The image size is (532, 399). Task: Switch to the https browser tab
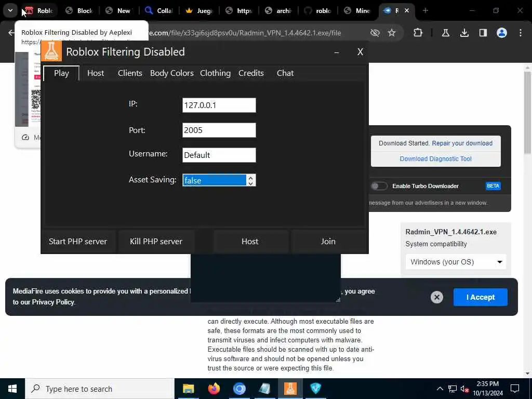[239, 11]
